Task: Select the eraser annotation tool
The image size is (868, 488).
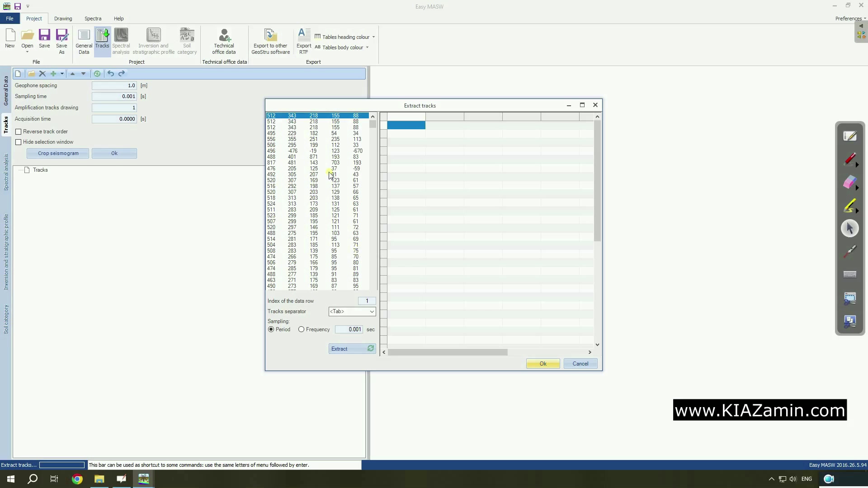Action: pos(849,182)
